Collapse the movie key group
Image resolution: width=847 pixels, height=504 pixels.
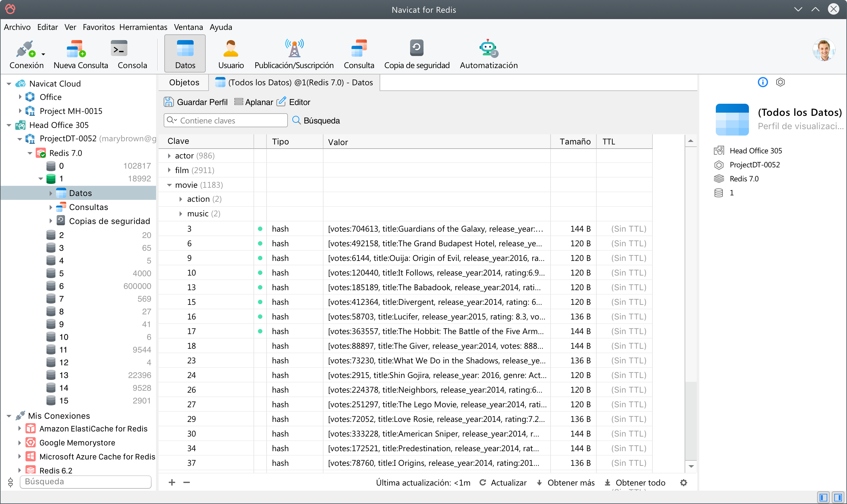click(x=169, y=185)
